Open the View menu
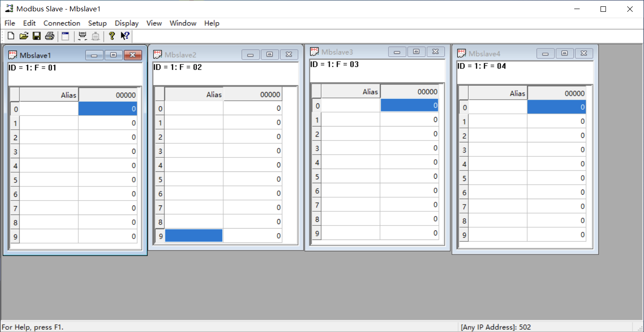 click(154, 23)
